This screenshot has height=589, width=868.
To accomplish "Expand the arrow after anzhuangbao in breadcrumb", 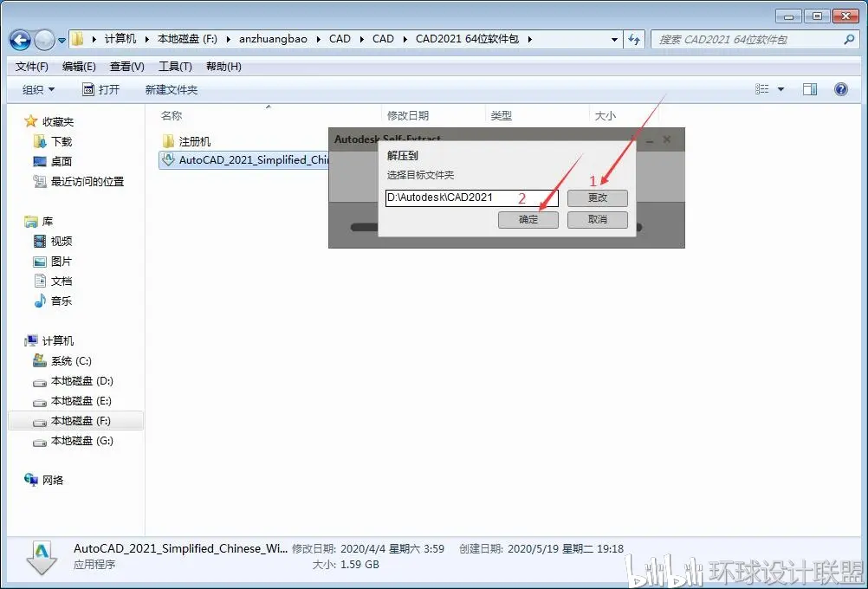I will click(318, 39).
